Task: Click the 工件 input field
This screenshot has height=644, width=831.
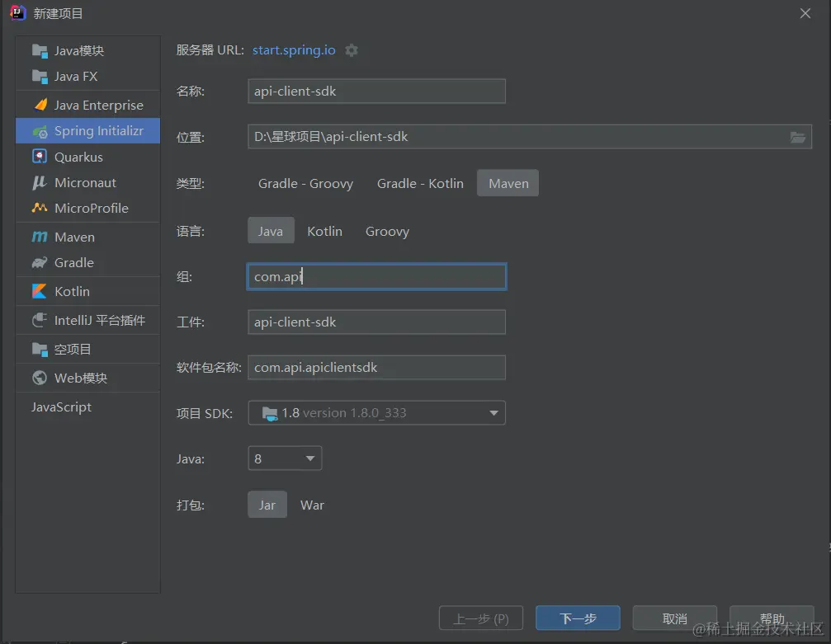Action: tap(377, 322)
